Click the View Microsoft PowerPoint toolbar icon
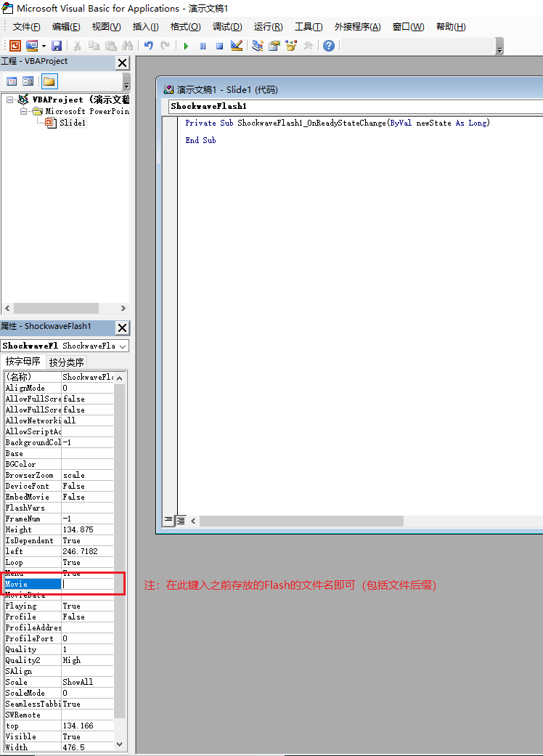The image size is (543, 756). point(15,46)
